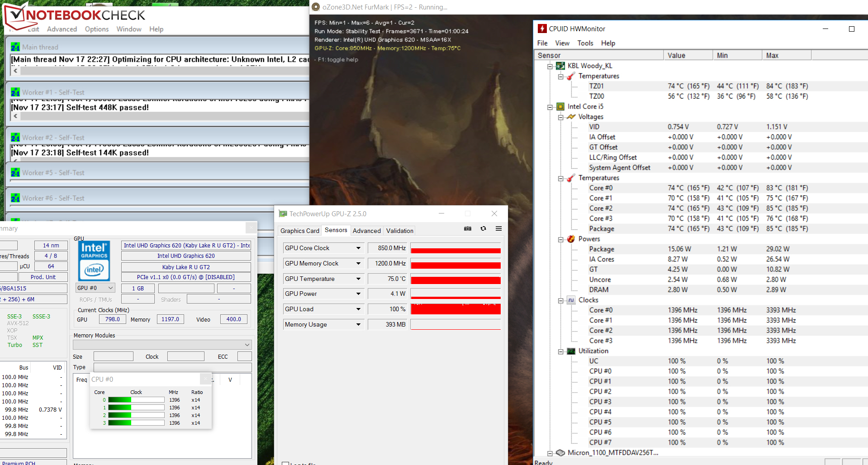Collapse the KBL Woody_KL tree node
The image size is (868, 465).
point(550,66)
